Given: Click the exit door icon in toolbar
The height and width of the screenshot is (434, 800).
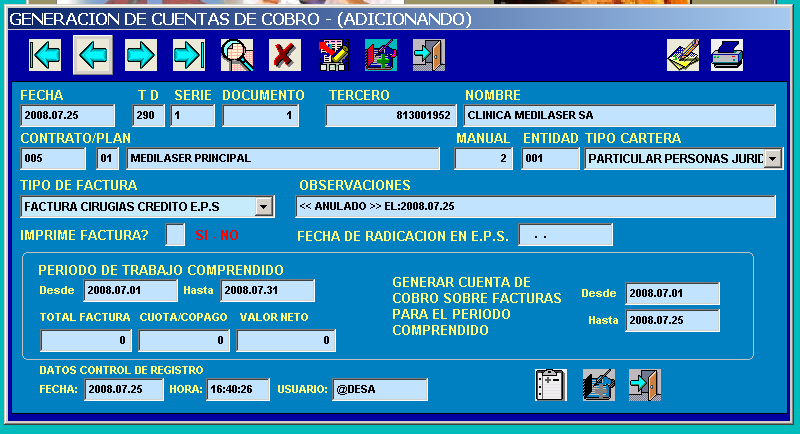Looking at the screenshot, I should point(429,55).
